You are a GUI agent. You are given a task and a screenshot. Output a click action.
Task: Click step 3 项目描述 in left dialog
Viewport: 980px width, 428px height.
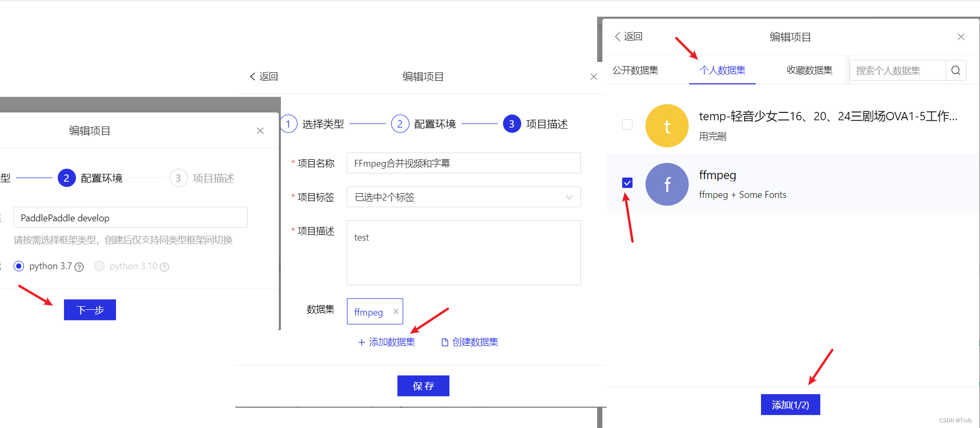tap(202, 178)
